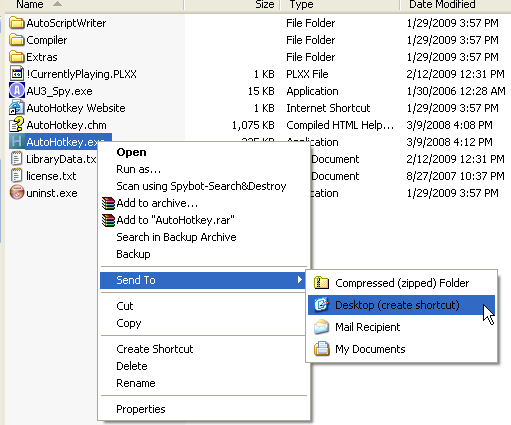The image size is (511, 425).
Task: Click the date 8/27/2007 10:37 PM
Action: tap(455, 176)
